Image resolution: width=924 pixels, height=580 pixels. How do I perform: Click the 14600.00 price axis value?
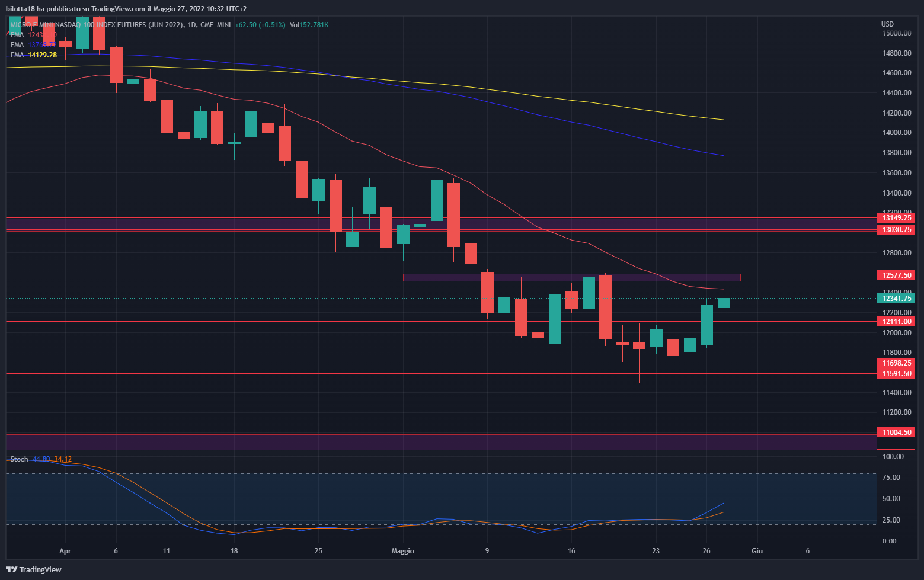pos(897,73)
